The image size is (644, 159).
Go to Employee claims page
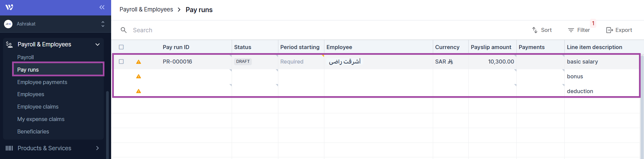pyautogui.click(x=38, y=107)
